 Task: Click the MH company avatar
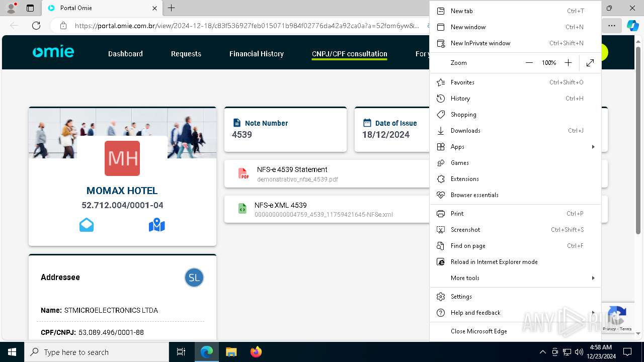click(122, 158)
